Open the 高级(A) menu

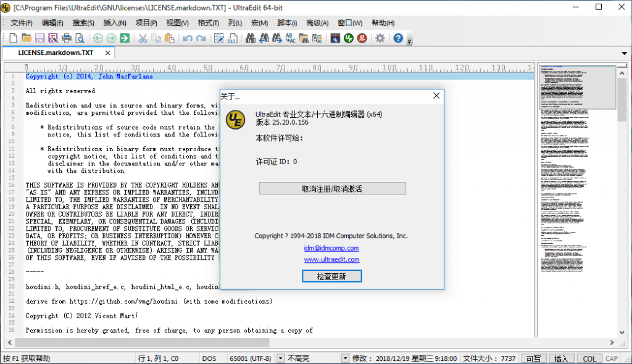pos(317,23)
